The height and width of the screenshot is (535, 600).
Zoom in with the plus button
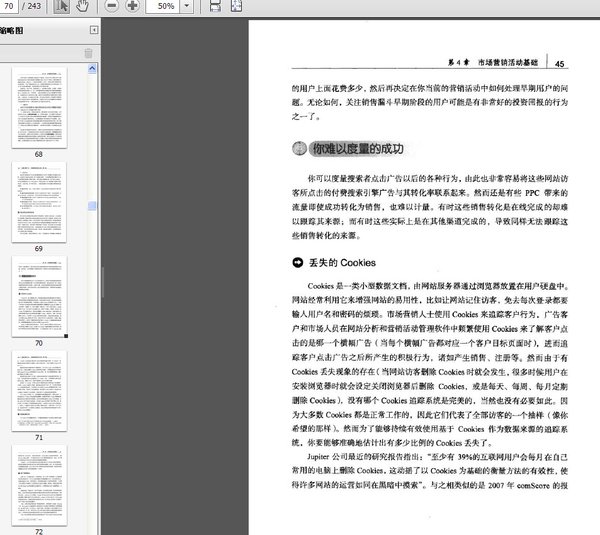[132, 6]
